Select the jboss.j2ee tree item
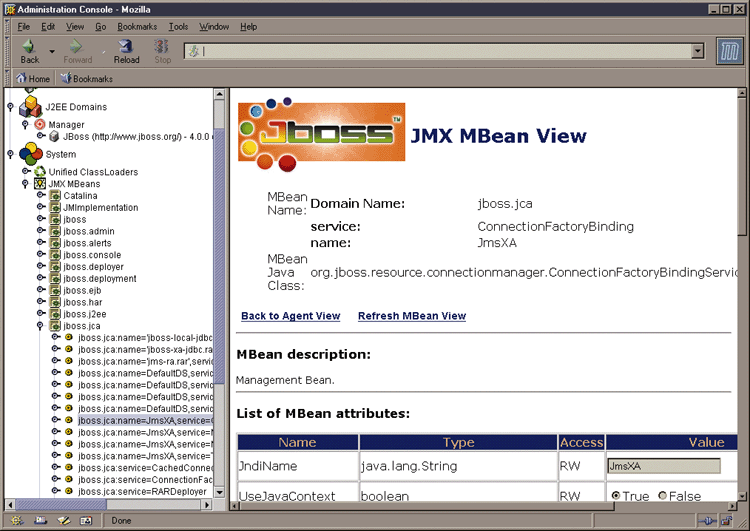This screenshot has height=531, width=750. click(85, 314)
